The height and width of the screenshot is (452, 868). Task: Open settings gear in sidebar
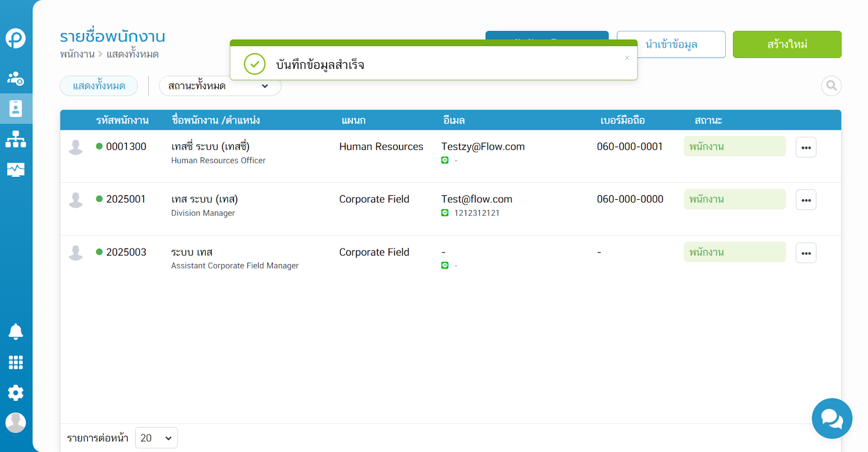coord(16,393)
